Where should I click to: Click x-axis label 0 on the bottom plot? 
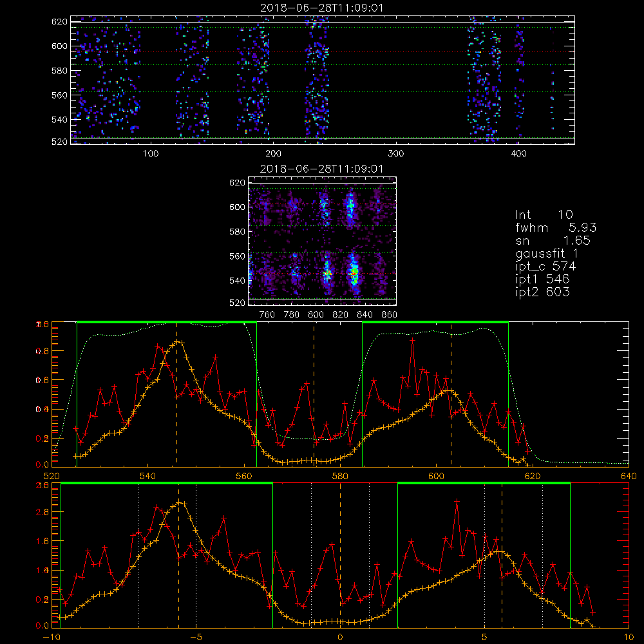tap(340, 637)
